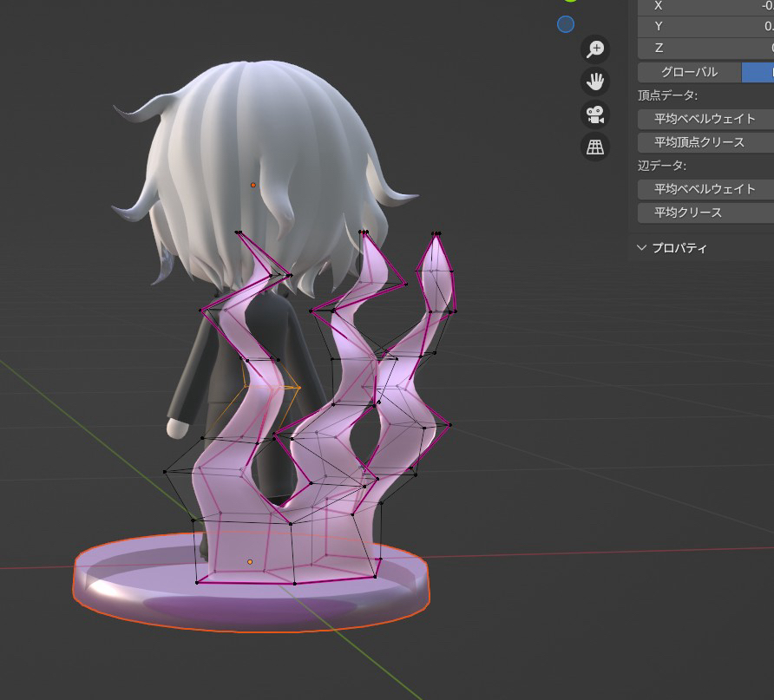Click 平均ベベルウェイト under 頂点データ
This screenshot has width=774, height=700.
pos(705,119)
